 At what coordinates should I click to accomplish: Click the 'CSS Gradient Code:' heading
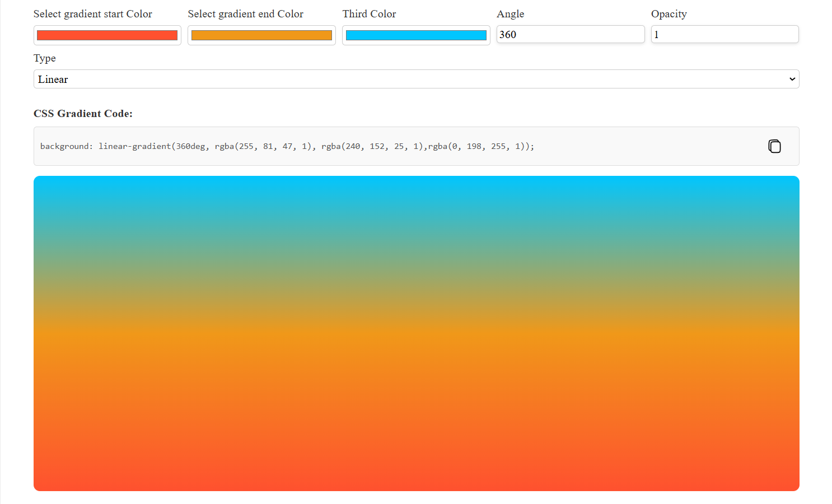[83, 114]
